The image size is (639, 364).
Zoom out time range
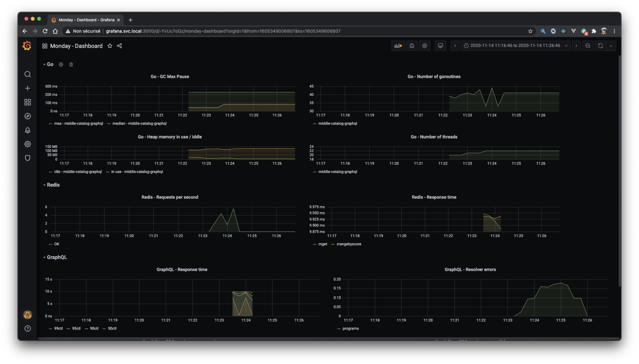coord(588,46)
